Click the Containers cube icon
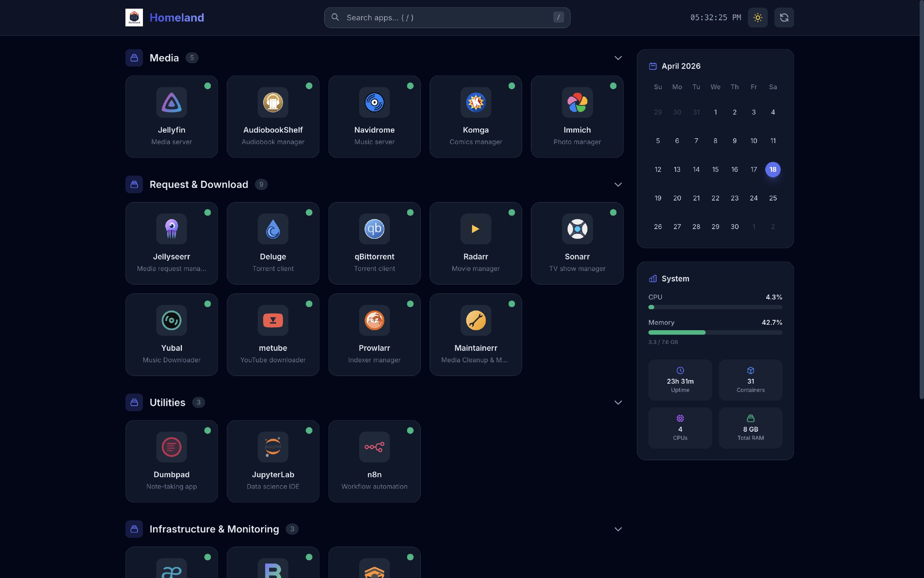This screenshot has height=578, width=924. 751,370
